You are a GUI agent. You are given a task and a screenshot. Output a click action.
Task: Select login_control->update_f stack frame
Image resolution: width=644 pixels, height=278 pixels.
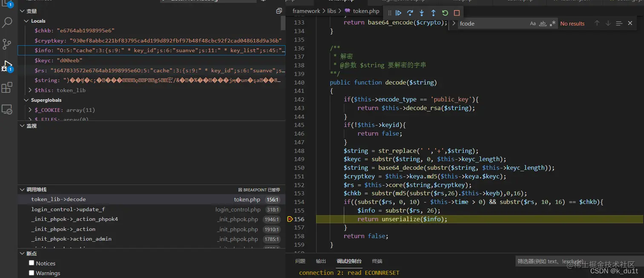coord(68,209)
